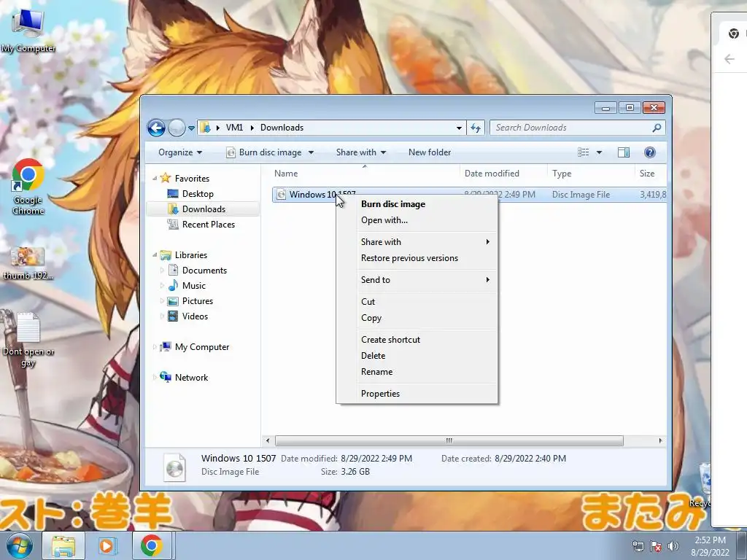The width and height of the screenshot is (747, 560).
Task: Sort by Date modified column
Action: [x=503, y=174]
